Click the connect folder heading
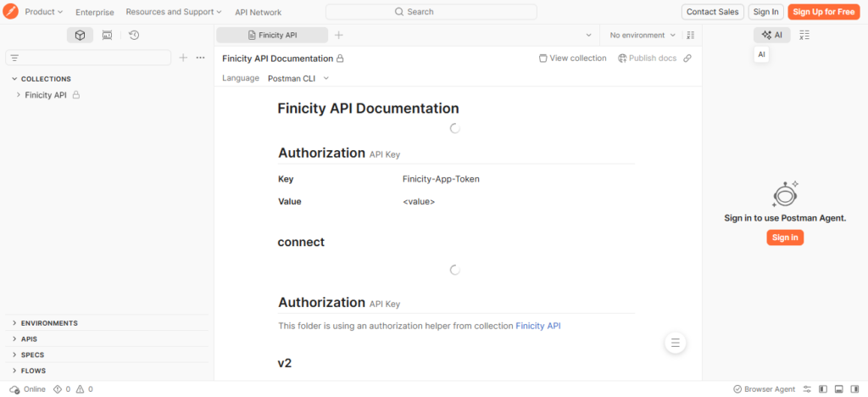 point(301,242)
